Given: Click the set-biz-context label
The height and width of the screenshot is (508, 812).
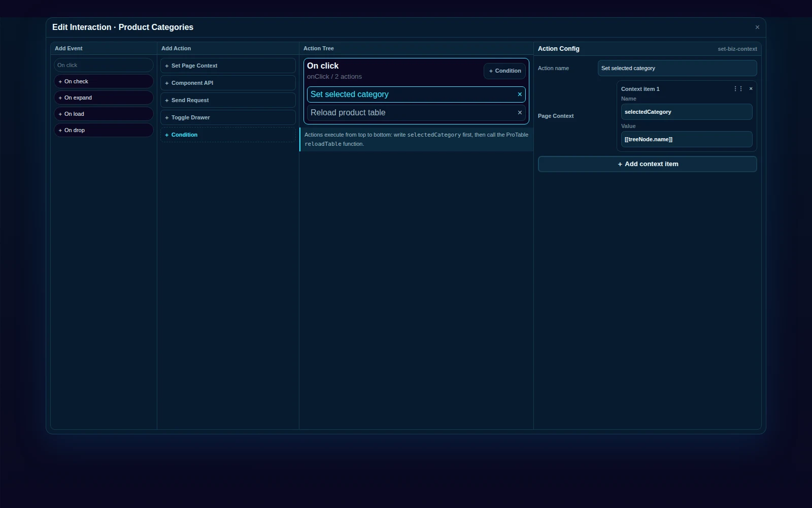Looking at the screenshot, I should [x=737, y=49].
